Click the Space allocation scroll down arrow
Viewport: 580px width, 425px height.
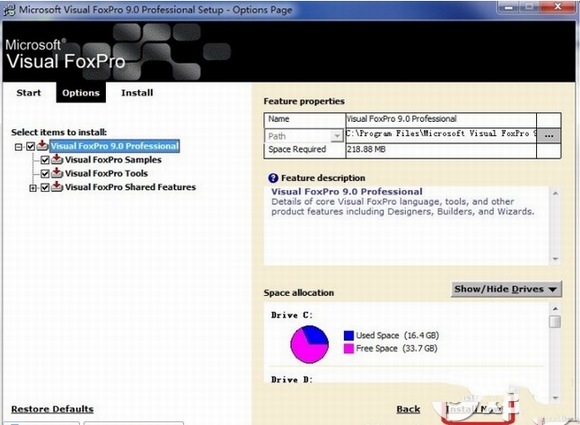point(555,398)
